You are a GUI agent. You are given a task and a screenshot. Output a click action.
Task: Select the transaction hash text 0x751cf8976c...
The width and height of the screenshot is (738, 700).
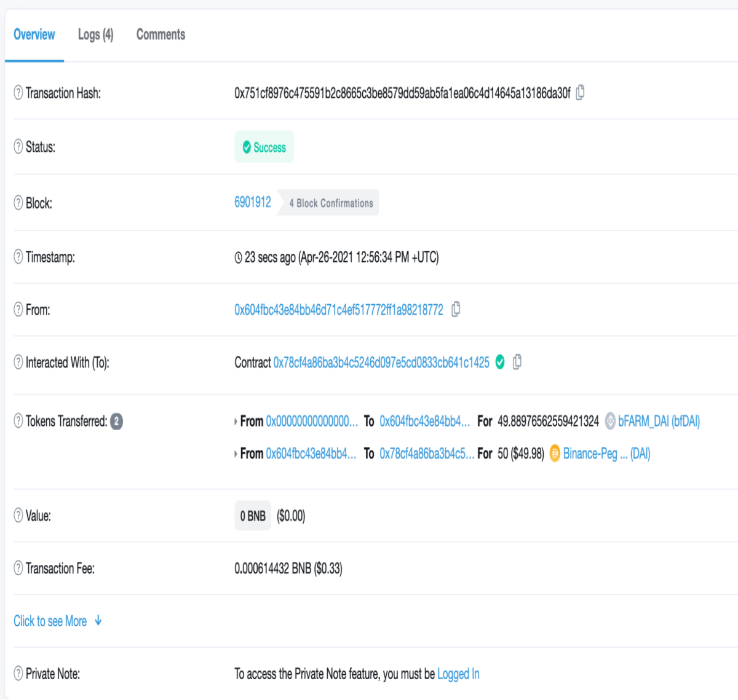pyautogui.click(x=402, y=93)
